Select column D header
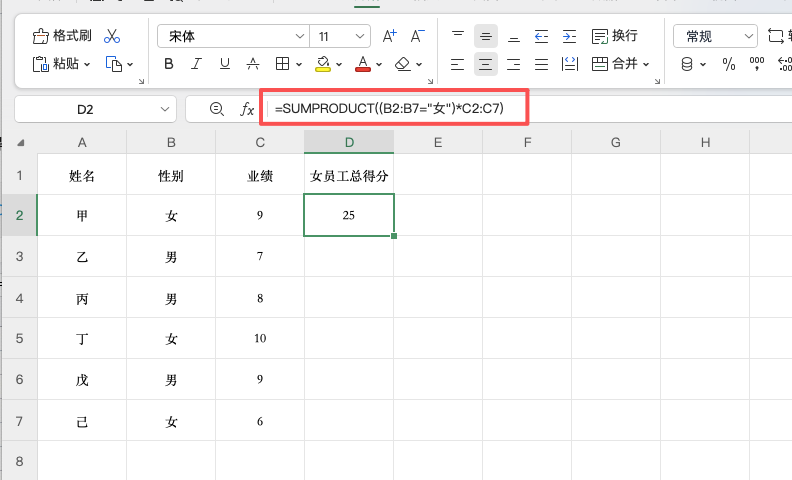Viewport: 792px width, 480px height. (x=349, y=142)
